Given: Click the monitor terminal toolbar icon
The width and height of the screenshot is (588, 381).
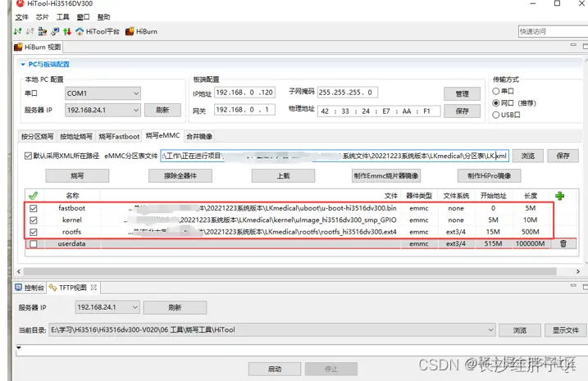Looking at the screenshot, I should tap(55, 31).
